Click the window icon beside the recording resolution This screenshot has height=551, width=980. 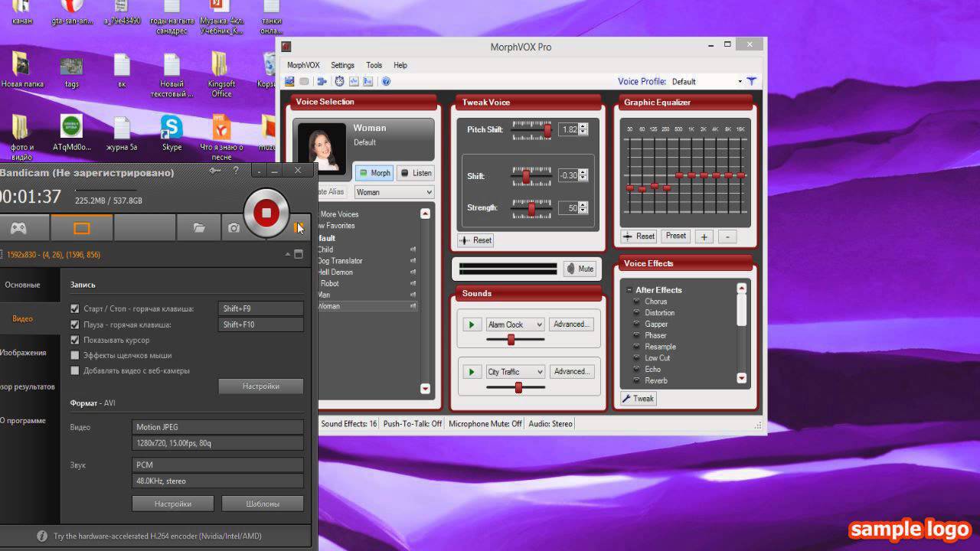(299, 255)
